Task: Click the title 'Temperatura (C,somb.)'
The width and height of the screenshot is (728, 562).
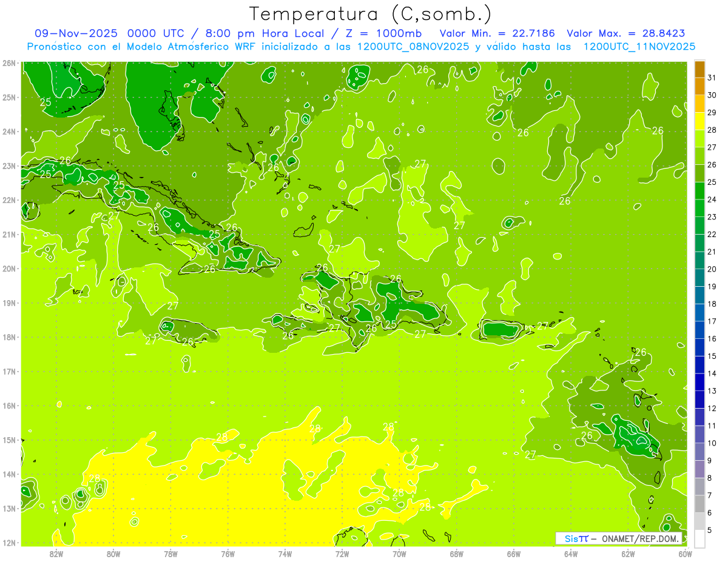Action: 371,15
